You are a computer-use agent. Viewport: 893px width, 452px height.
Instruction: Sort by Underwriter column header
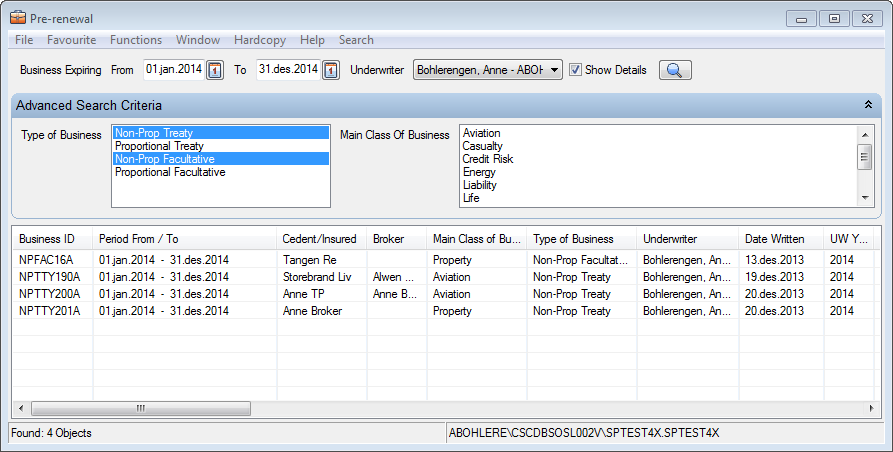click(x=688, y=239)
